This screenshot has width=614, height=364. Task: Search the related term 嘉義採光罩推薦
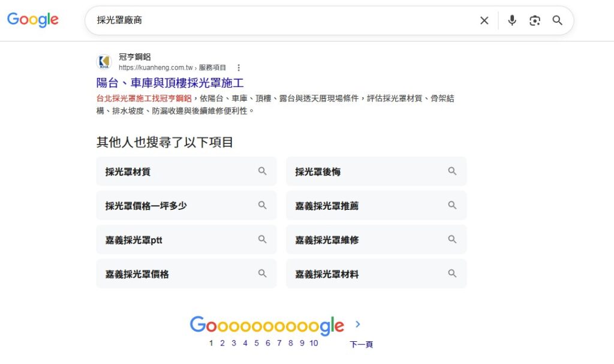point(377,205)
